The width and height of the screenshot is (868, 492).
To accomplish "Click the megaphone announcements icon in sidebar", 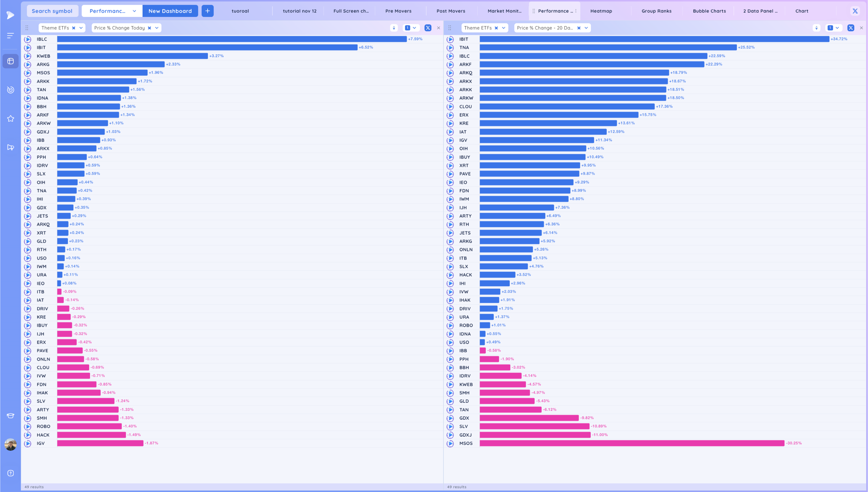I will point(10,147).
